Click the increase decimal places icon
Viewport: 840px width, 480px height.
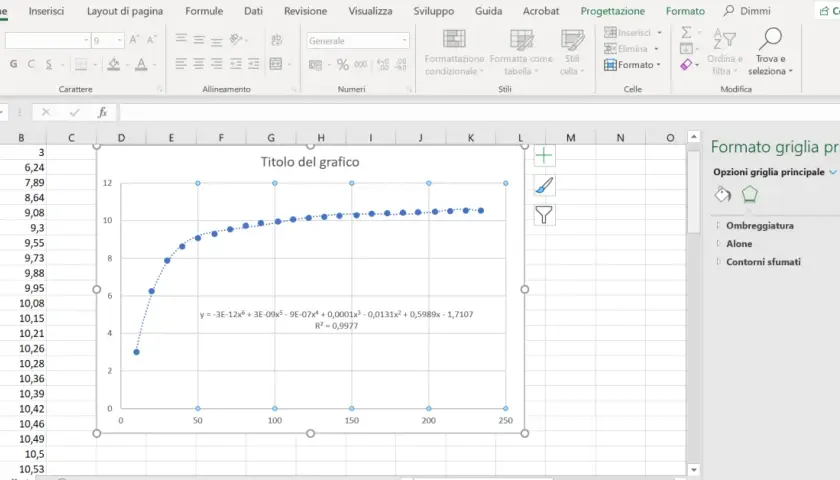point(383,65)
